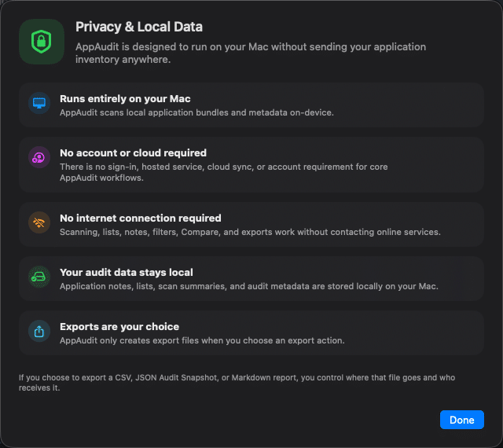Click description starting 'Scanning, lists, notes, filters'
Image resolution: width=503 pixels, height=448 pixels.
250,232
